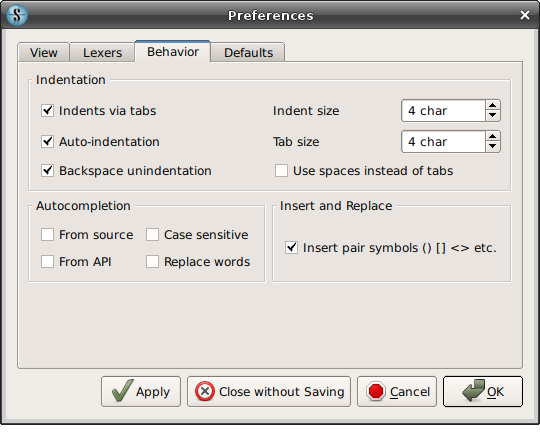
Task: Decrease Indent size with down arrow
Action: click(492, 116)
